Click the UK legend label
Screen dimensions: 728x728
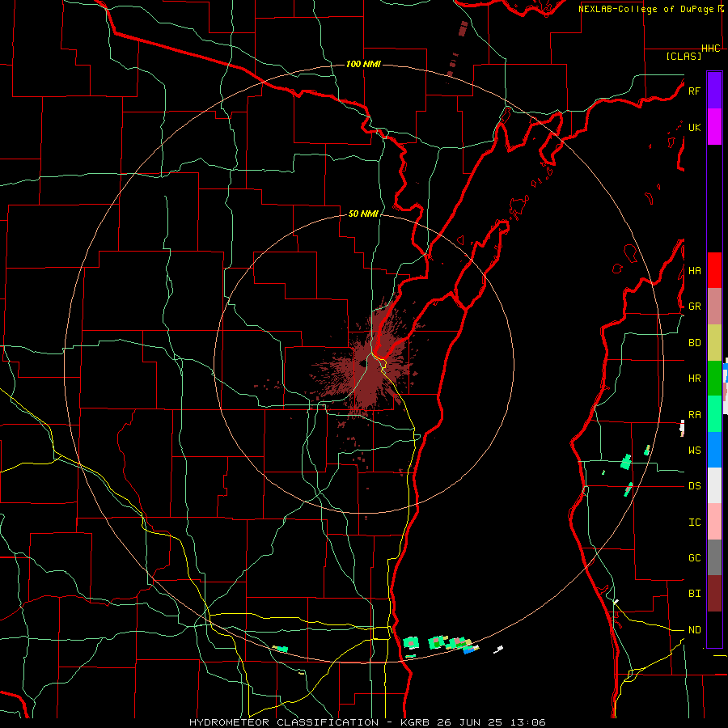pyautogui.click(x=694, y=127)
